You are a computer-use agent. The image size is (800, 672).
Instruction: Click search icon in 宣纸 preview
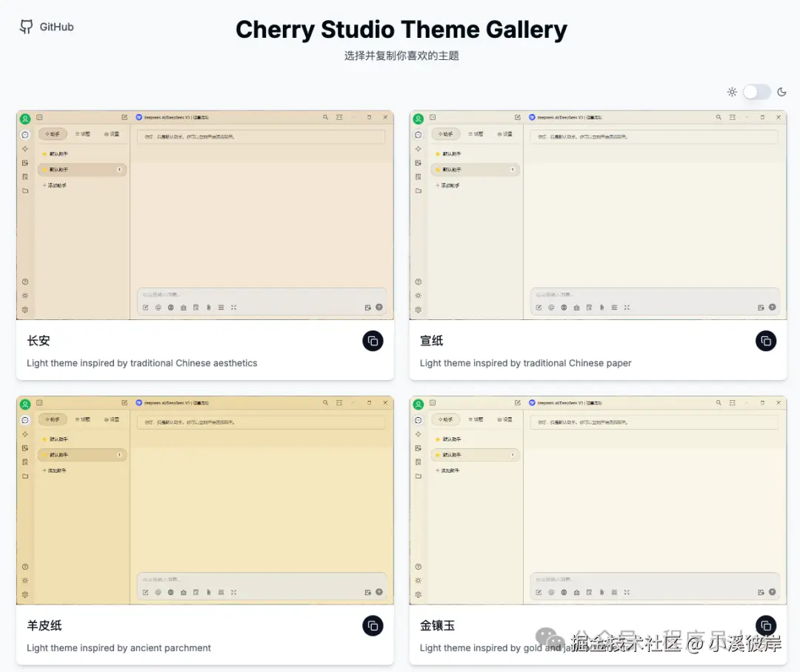[719, 117]
